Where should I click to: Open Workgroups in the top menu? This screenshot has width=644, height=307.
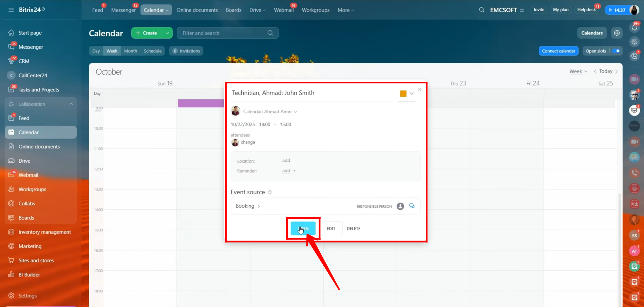click(x=315, y=10)
